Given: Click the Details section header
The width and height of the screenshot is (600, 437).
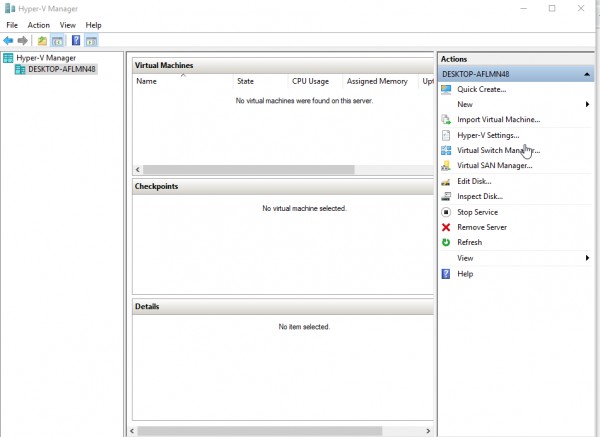Looking at the screenshot, I should (283, 307).
